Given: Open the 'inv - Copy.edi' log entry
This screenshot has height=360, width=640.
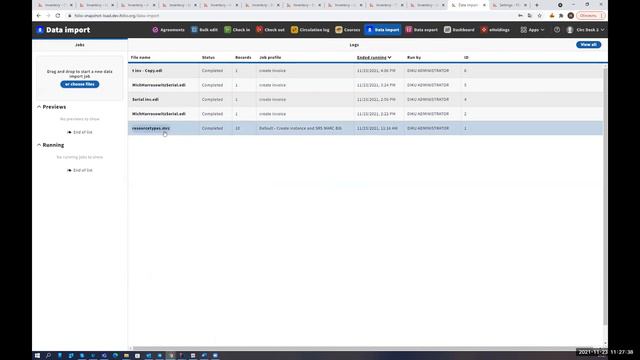Looking at the screenshot, I should pos(147,71).
